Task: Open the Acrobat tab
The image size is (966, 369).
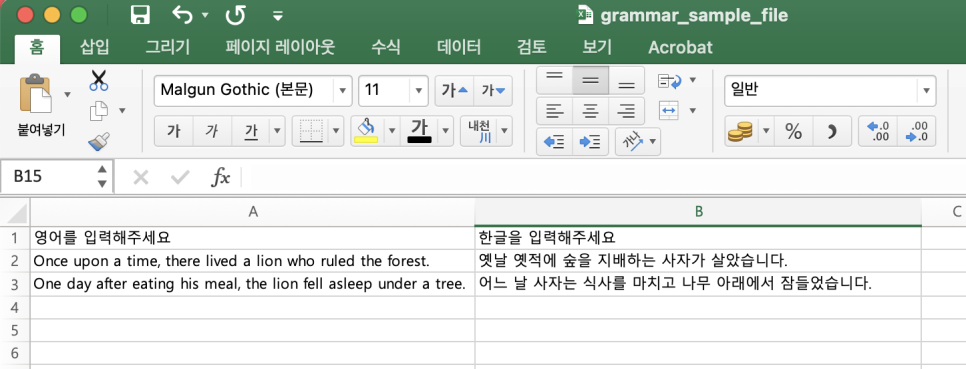Action: click(x=680, y=47)
